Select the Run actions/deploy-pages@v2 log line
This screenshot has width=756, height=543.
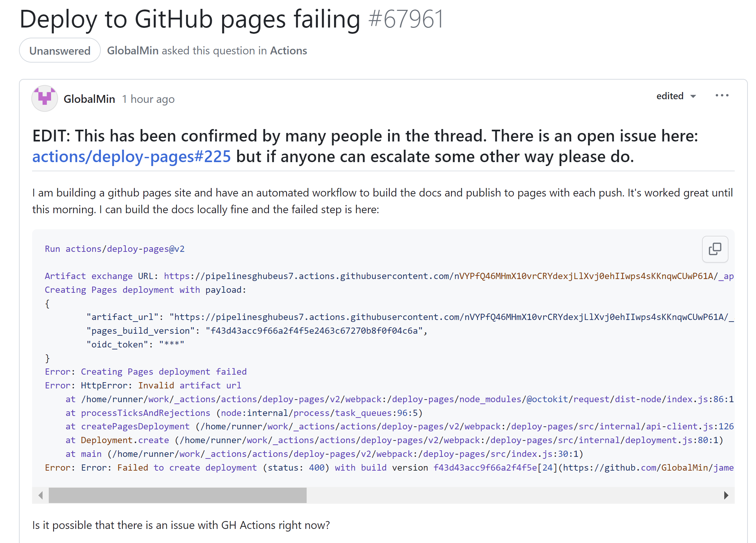[x=115, y=249]
